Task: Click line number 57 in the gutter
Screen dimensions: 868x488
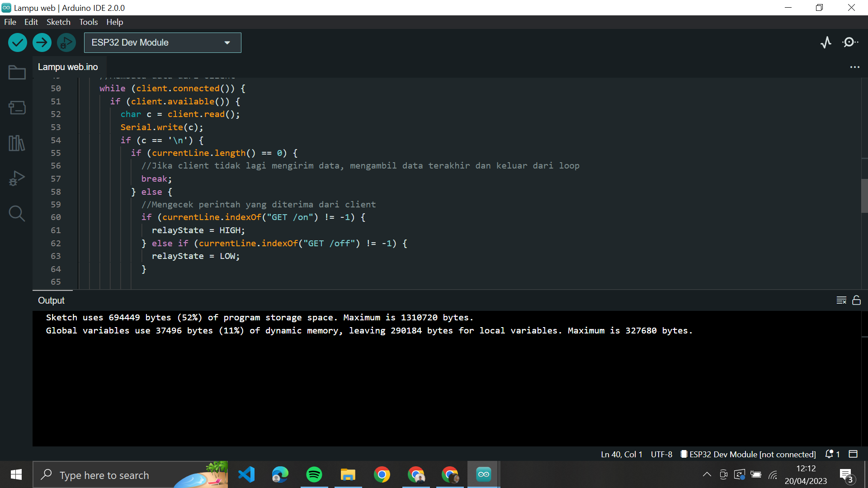Action: [x=56, y=179]
